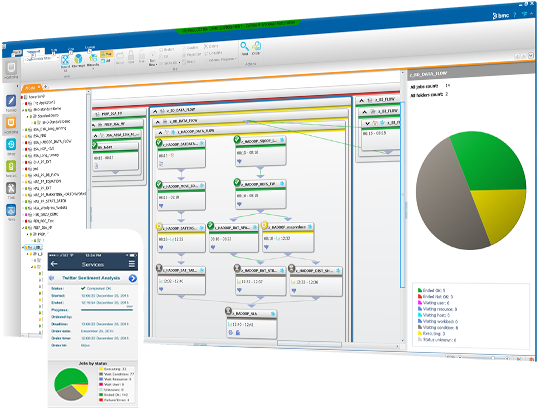Click the ribbon icon right of Find
This screenshot has height=408, width=537.
[x=256, y=46]
